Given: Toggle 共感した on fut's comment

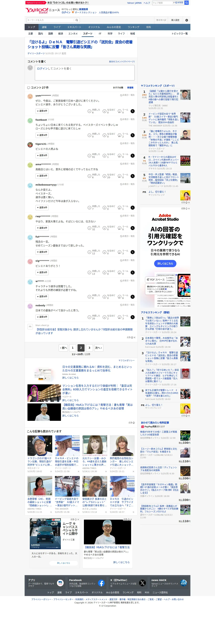Looking at the screenshot, I should point(94,252).
